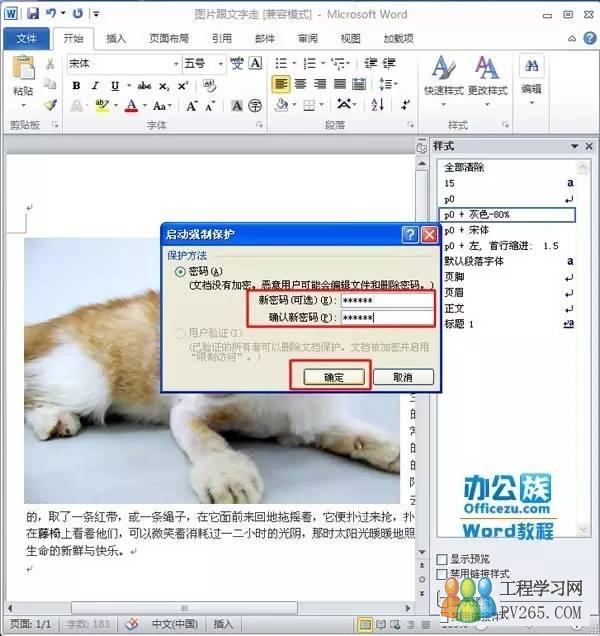The height and width of the screenshot is (636, 600).
Task: Expand font color dropdown arrow
Action: (144, 106)
